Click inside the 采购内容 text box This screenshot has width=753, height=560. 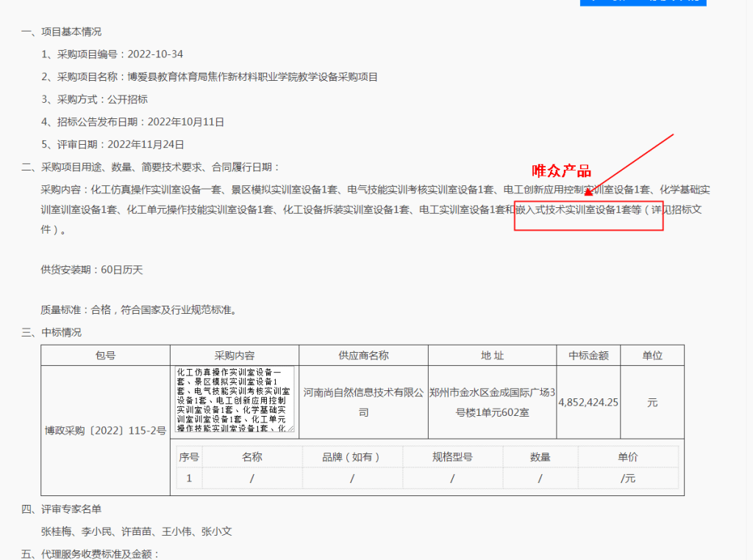point(233,399)
